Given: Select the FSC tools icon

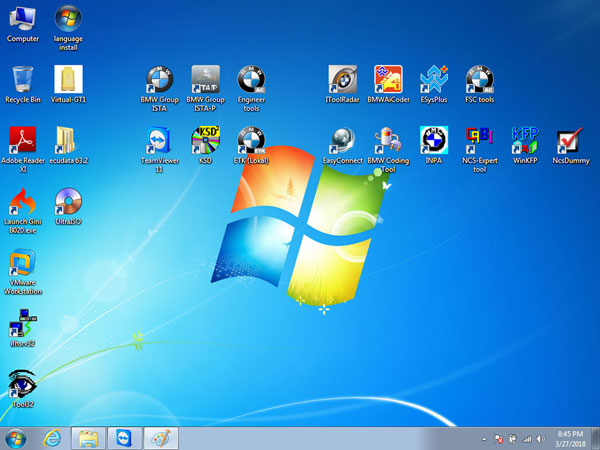Looking at the screenshot, I should [x=480, y=80].
